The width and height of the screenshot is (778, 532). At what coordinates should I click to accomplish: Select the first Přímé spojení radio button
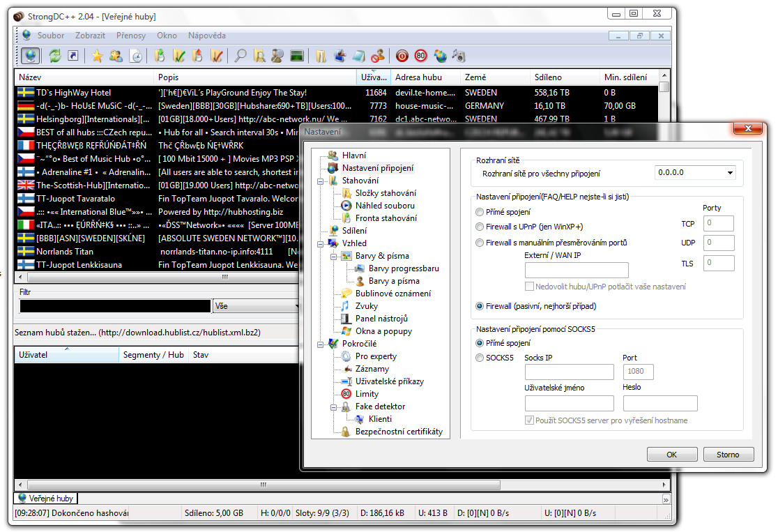point(480,212)
